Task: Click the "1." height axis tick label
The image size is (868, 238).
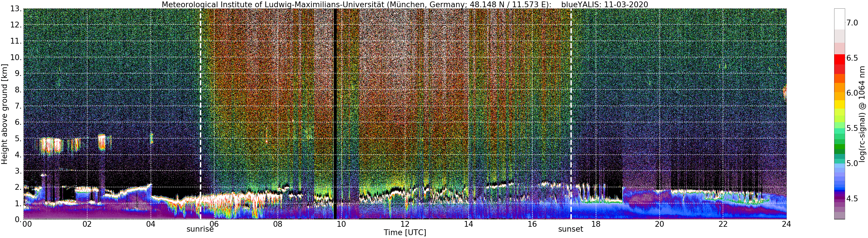Action: 18,203
